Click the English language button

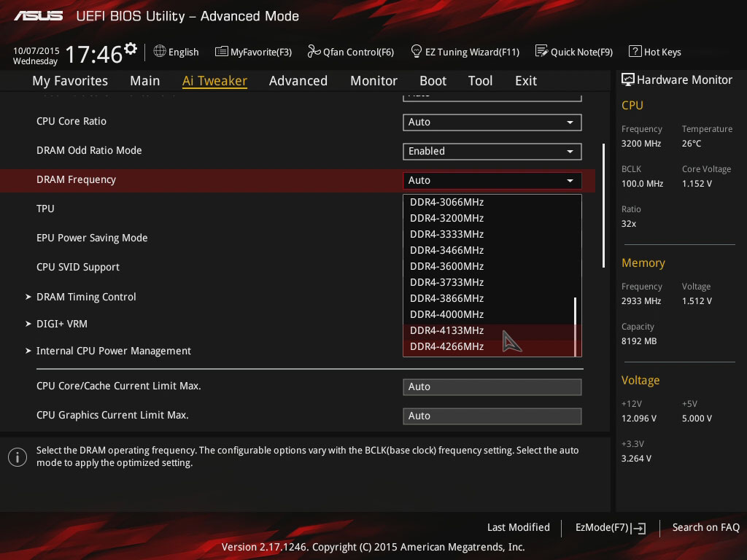point(177,52)
